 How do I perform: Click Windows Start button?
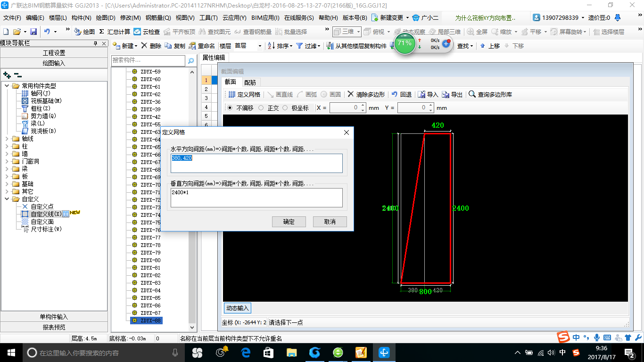click(11, 352)
